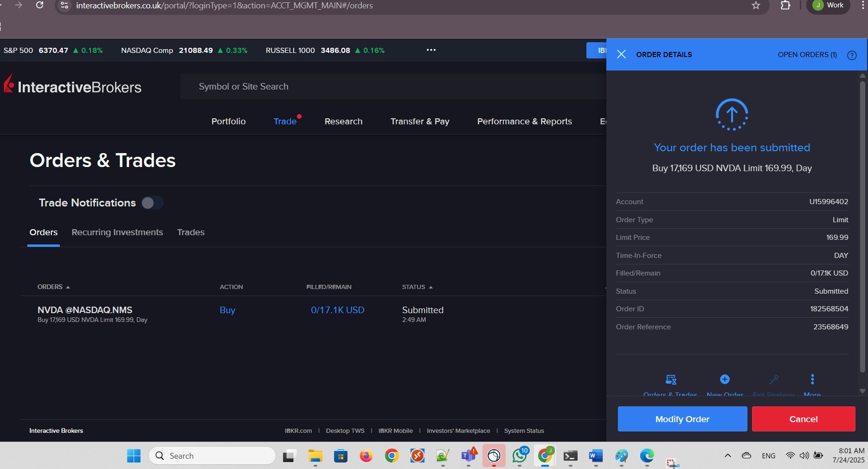
Task: Click the ENG language indicator
Action: click(x=768, y=456)
